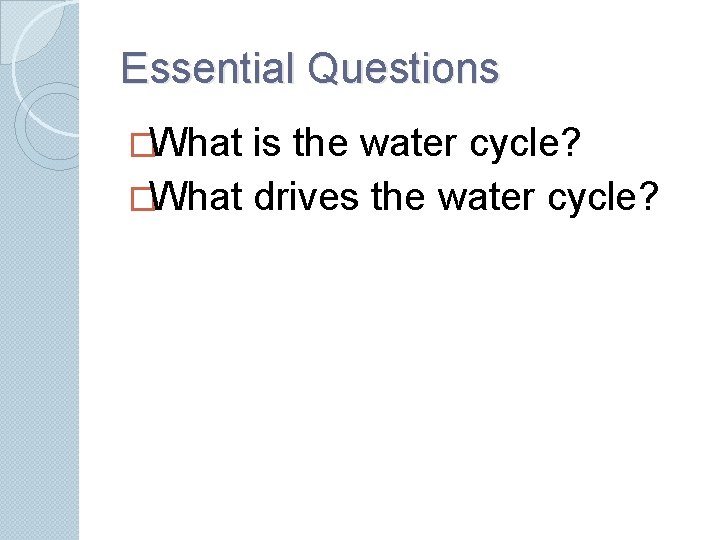Click the bullet marker before first question
Image resolution: width=720 pixels, height=540 pixels.
point(151,146)
